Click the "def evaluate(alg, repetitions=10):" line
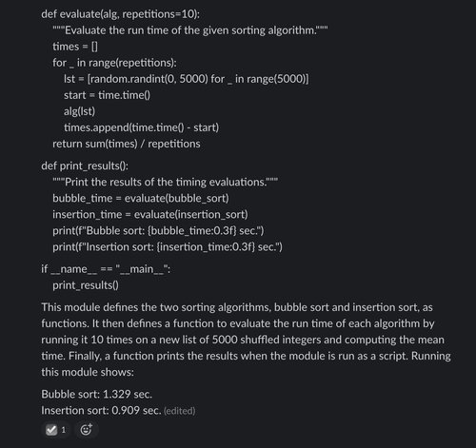 click(121, 14)
